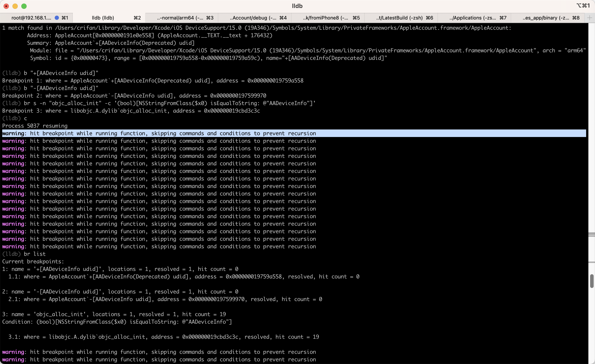Click the last warning line at bottom
Screen dimensions: 595x364
(159, 360)
